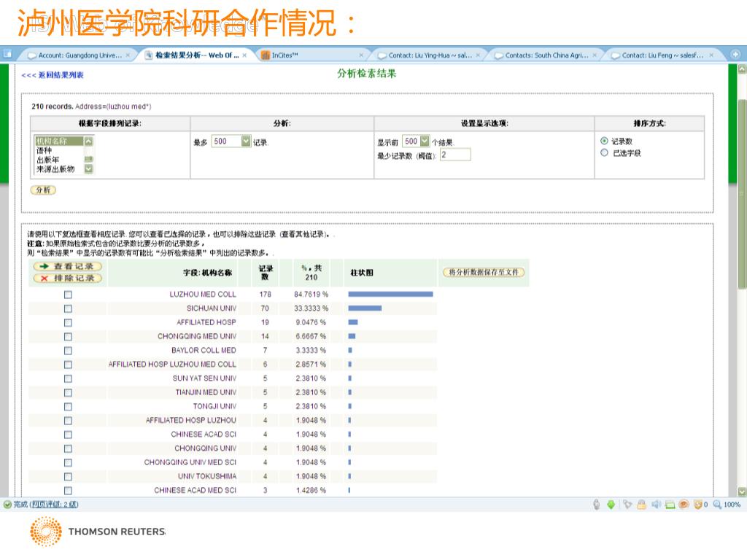Select 出版年 in the field list
747x560 pixels.
pyautogui.click(x=48, y=160)
